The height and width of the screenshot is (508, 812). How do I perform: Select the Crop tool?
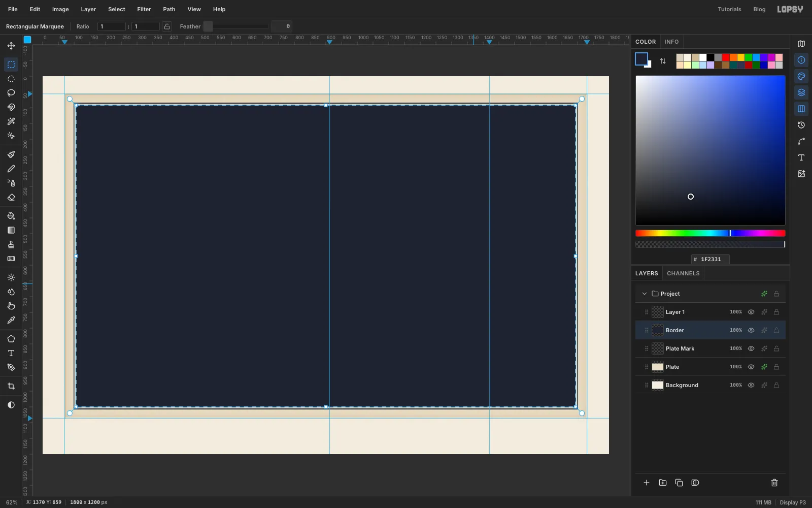[11, 386]
